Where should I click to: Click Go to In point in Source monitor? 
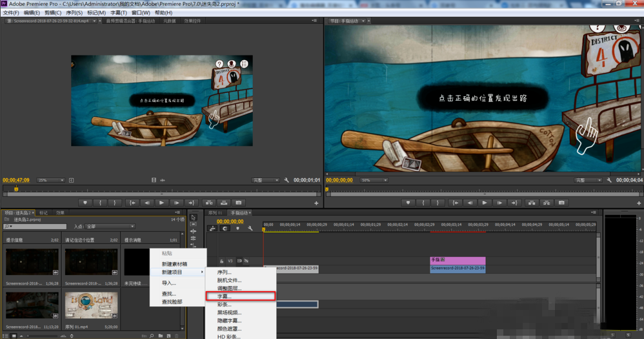[132, 203]
